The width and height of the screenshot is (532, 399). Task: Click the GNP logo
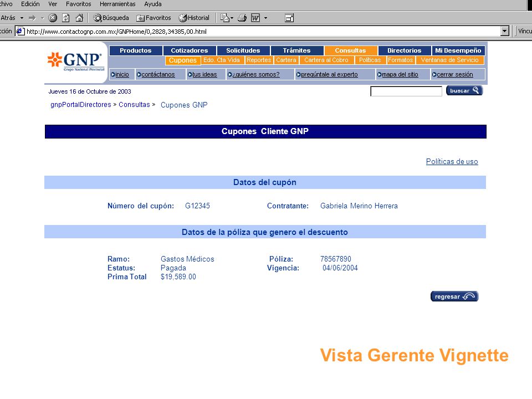pyautogui.click(x=76, y=61)
